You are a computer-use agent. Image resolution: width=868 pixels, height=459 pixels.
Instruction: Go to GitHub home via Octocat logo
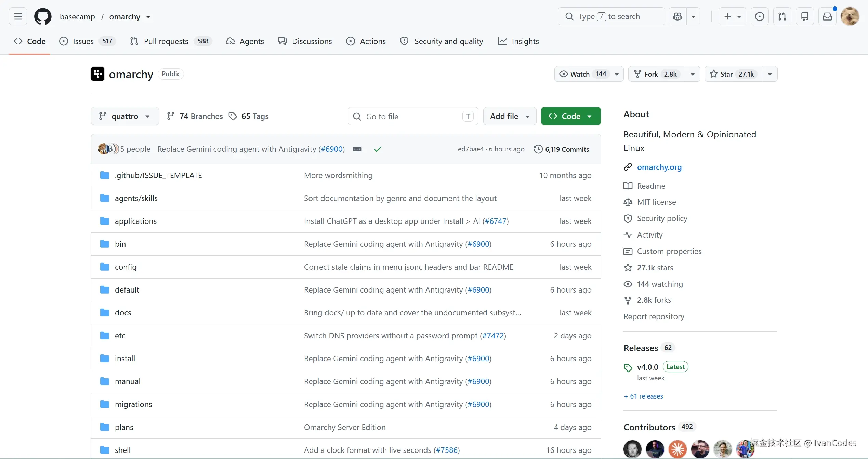43,16
